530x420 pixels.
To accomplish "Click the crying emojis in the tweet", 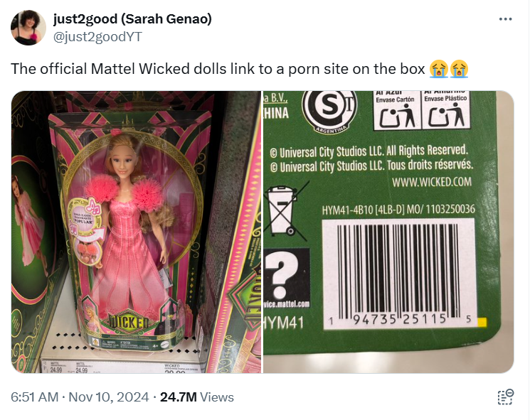I will tap(449, 68).
